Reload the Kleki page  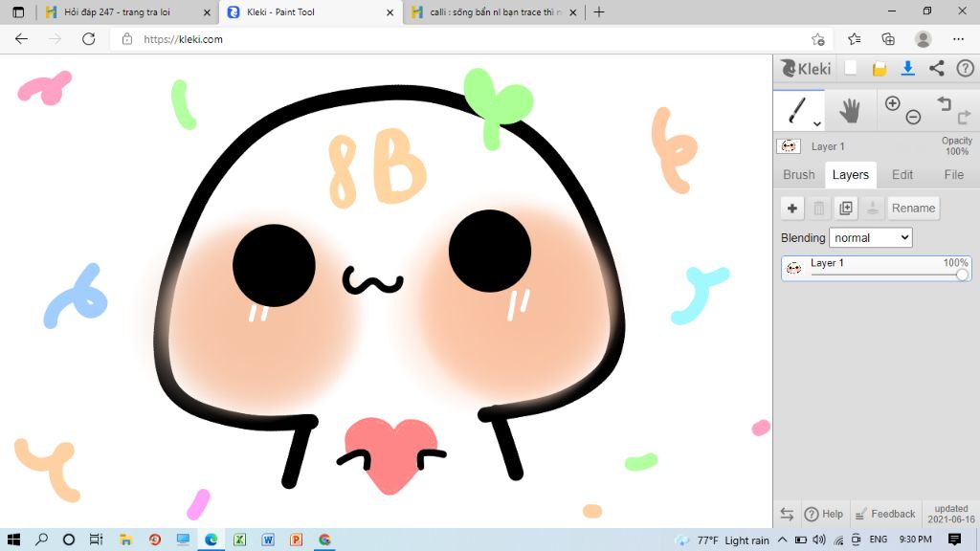click(89, 38)
